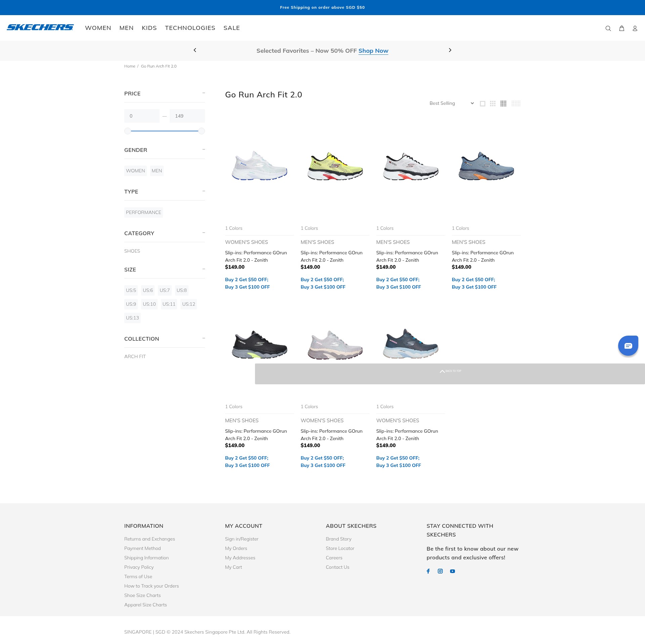Viewport: 645px width, 644px height.
Task: Select size US:5 filter
Action: click(131, 290)
